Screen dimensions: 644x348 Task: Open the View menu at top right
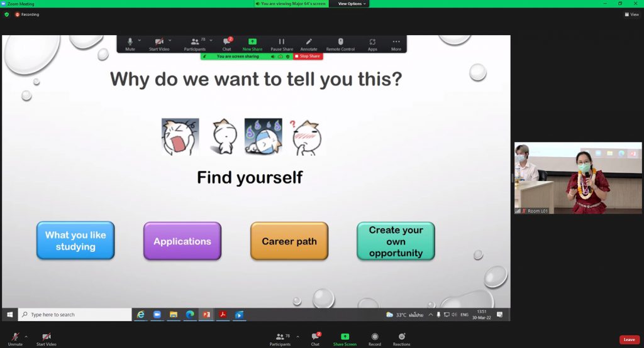click(631, 14)
